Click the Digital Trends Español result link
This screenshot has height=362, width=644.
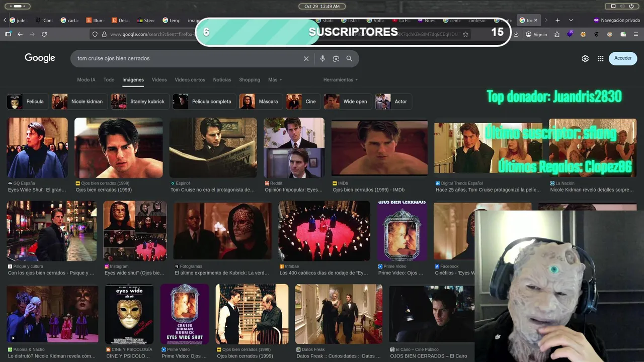pyautogui.click(x=488, y=190)
